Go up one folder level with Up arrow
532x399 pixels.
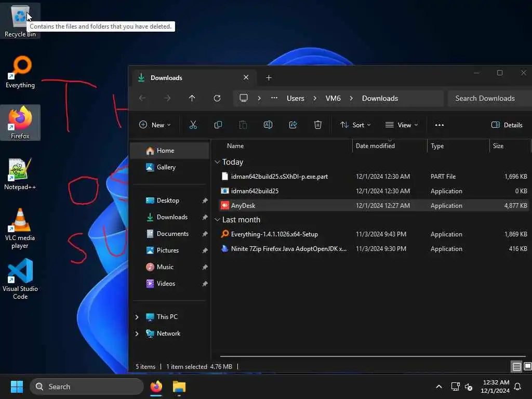[x=192, y=98]
